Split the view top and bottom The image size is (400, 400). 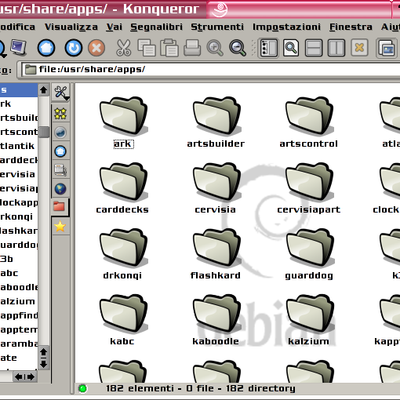click(x=314, y=48)
